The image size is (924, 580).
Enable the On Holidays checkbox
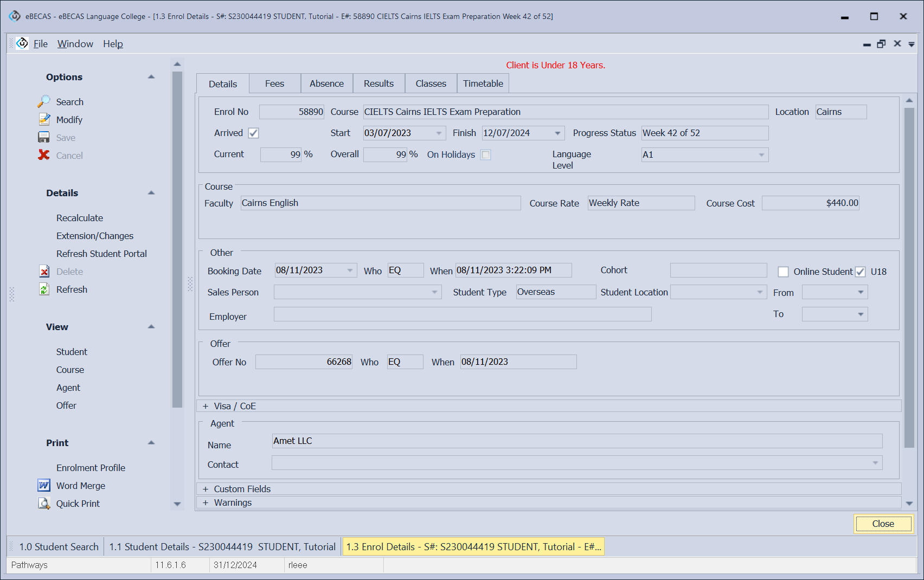tap(486, 155)
